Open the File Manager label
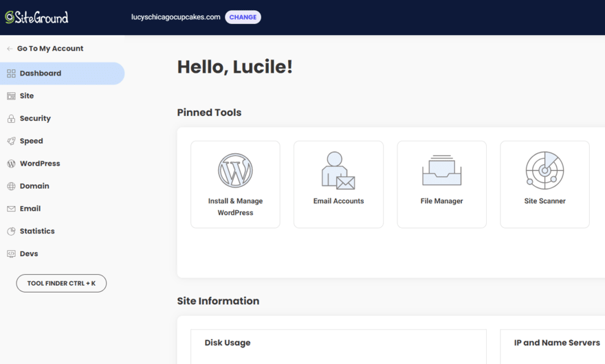This screenshot has width=605, height=364. [442, 201]
